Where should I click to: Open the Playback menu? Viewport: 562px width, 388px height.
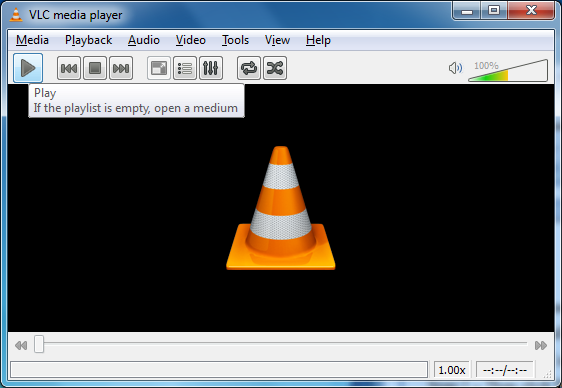pyautogui.click(x=89, y=40)
